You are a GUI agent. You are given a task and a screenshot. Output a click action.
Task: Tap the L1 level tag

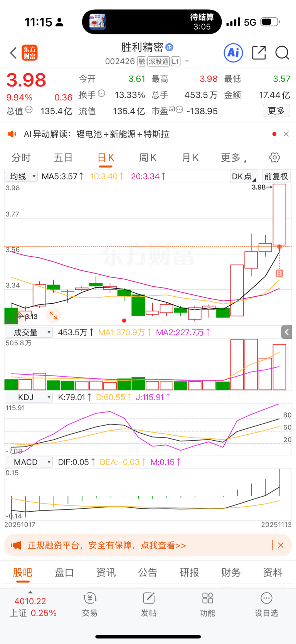[x=175, y=61]
